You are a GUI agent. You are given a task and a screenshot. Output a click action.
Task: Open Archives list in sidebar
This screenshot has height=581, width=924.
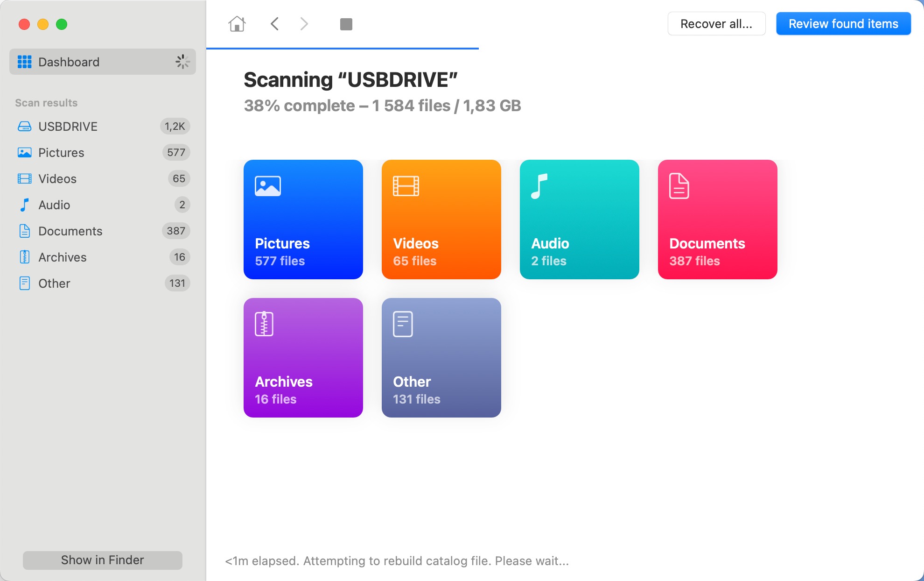click(x=103, y=257)
